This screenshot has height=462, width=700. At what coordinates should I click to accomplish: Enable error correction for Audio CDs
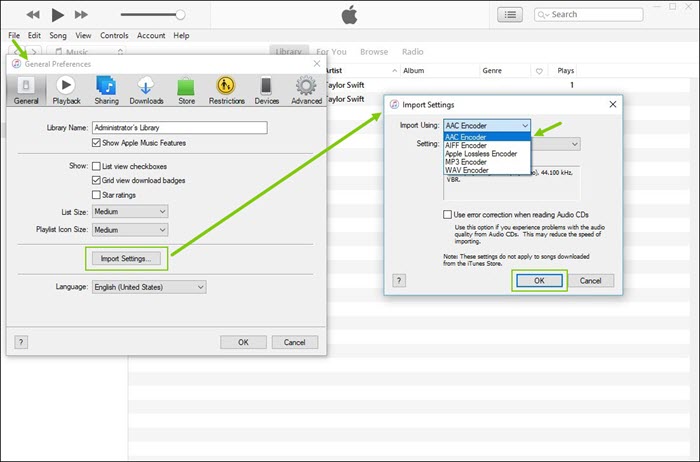pyautogui.click(x=447, y=215)
